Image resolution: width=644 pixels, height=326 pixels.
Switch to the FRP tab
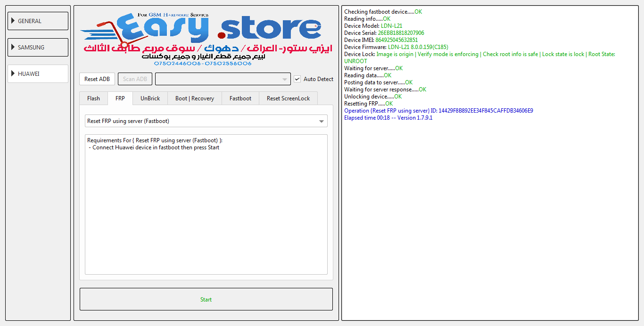(x=120, y=98)
